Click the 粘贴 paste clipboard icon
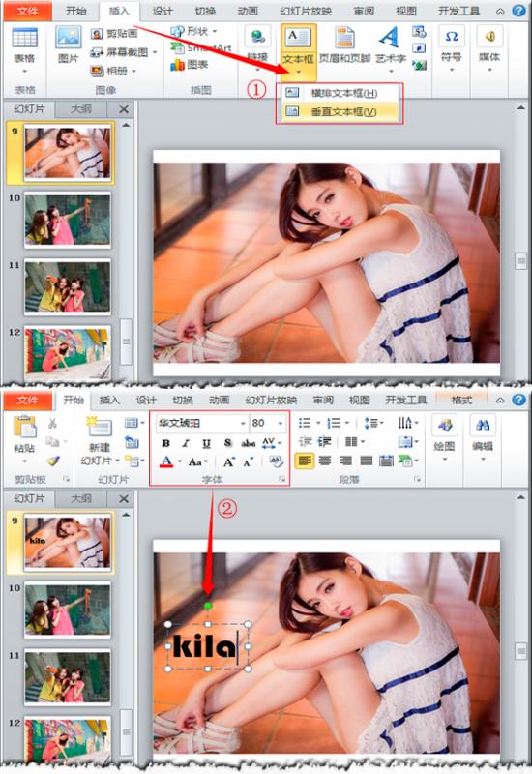The height and width of the screenshot is (774, 532). pyautogui.click(x=25, y=427)
